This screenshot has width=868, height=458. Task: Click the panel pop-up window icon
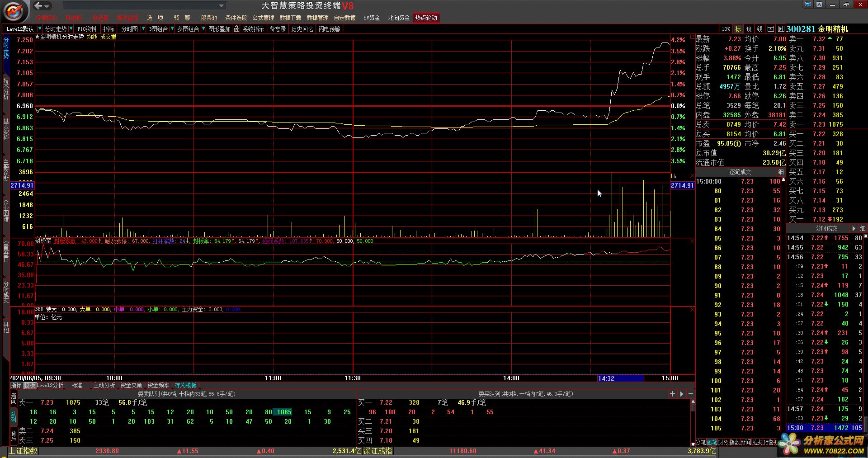771,29
